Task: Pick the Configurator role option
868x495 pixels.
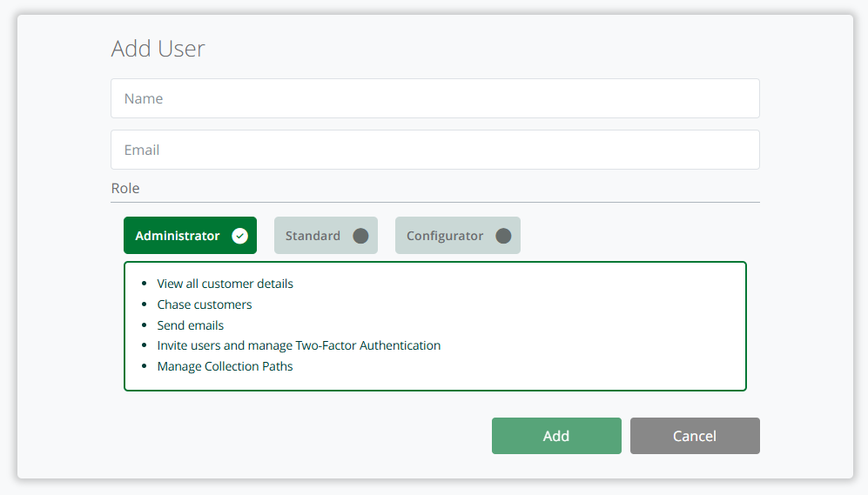Action: 445,236
